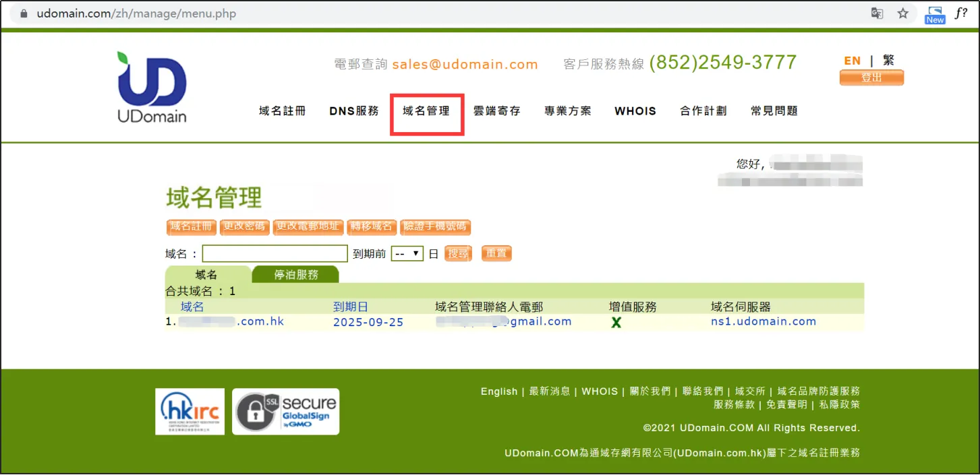Click the 登出 logout button

(871, 78)
